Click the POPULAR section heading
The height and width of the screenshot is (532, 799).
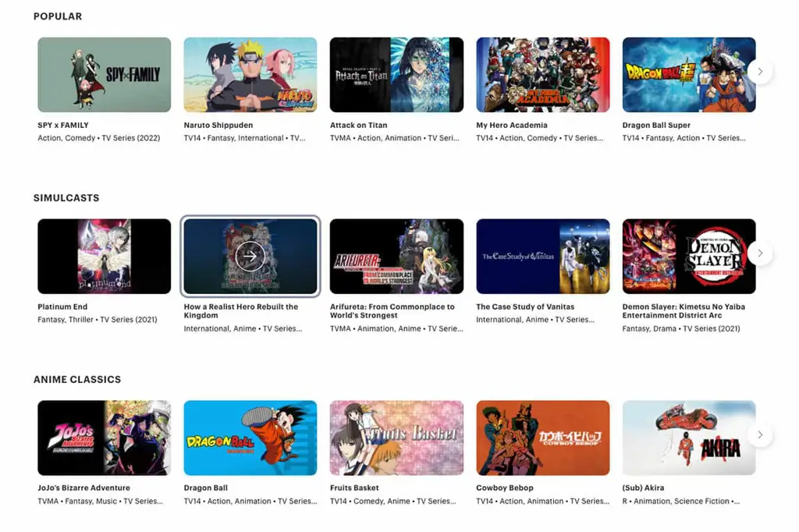tap(58, 16)
